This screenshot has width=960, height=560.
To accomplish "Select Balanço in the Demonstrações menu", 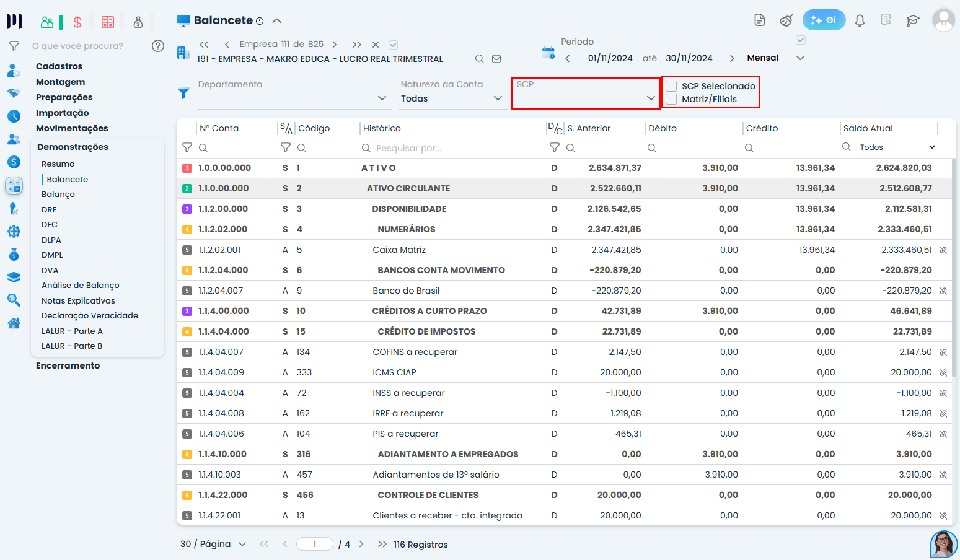I will [58, 194].
